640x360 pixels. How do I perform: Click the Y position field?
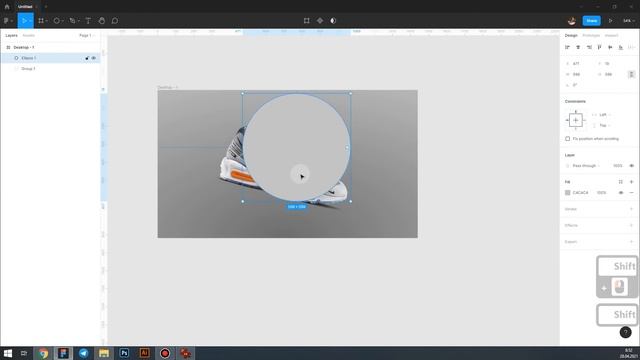611,64
